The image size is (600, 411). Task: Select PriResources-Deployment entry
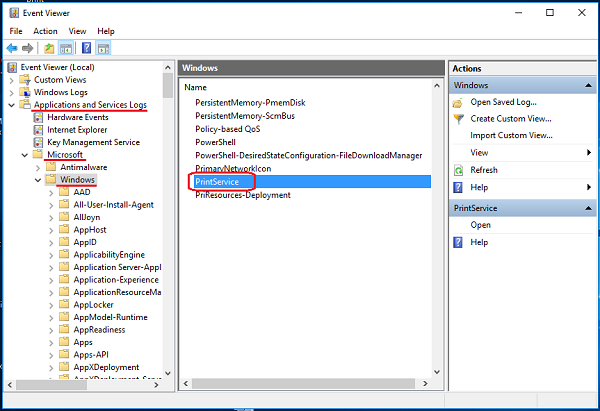coord(243,195)
